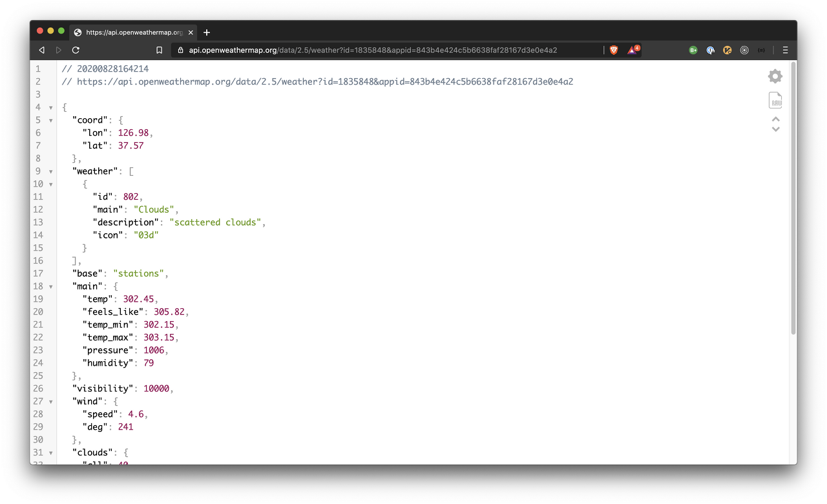Viewport: 827px width, 504px height.
Task: Click the "speed" key
Action: click(100, 414)
